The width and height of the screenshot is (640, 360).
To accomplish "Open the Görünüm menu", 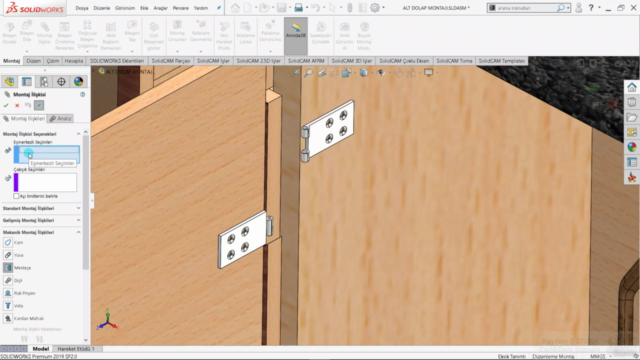I will 125,8.
